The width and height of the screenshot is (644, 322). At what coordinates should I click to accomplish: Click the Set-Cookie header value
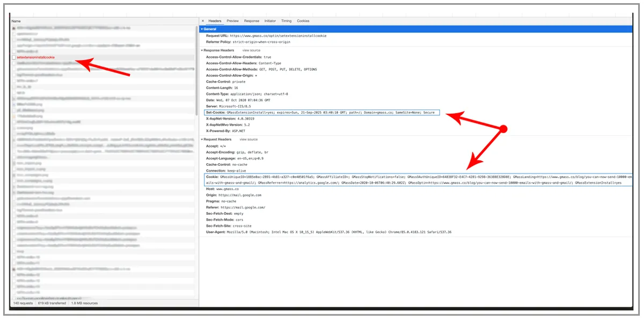331,113
